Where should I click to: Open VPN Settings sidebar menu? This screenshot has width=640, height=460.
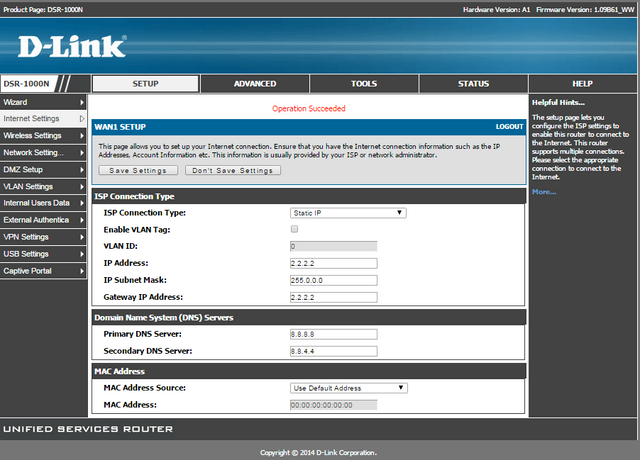(x=43, y=237)
